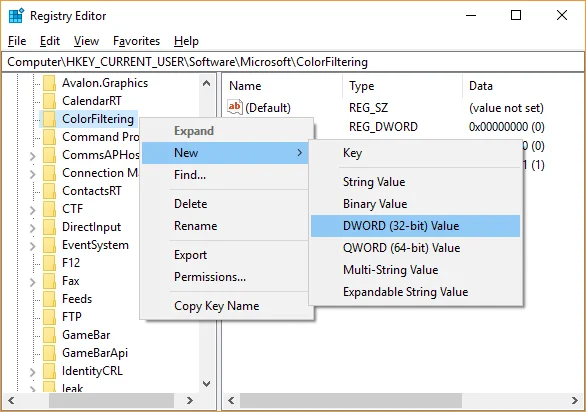Select Copy Key Name in context menu
This screenshot has height=412, width=586.
tap(225, 306)
